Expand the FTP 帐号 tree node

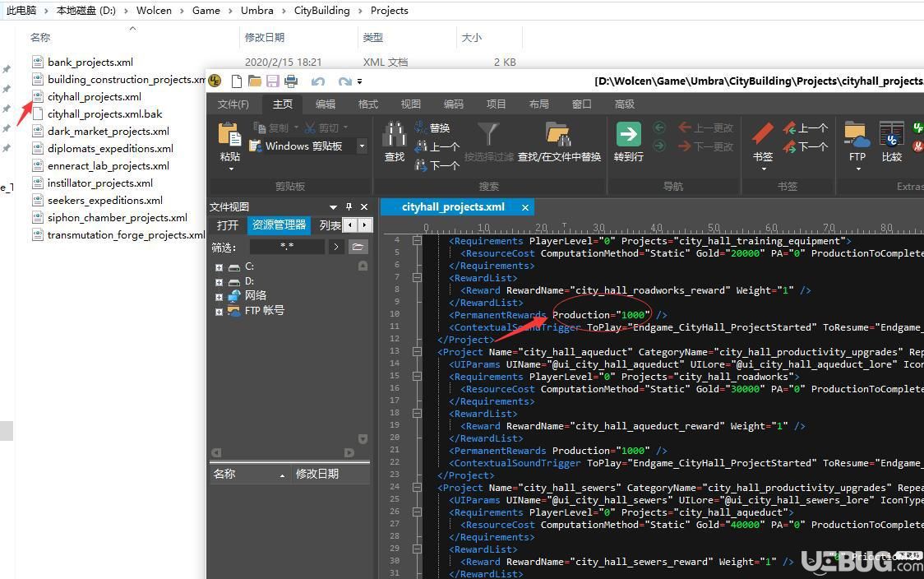219,312
